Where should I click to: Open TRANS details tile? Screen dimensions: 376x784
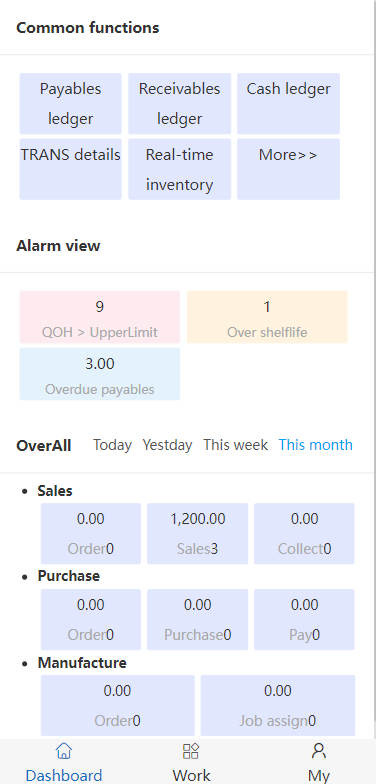[70, 169]
